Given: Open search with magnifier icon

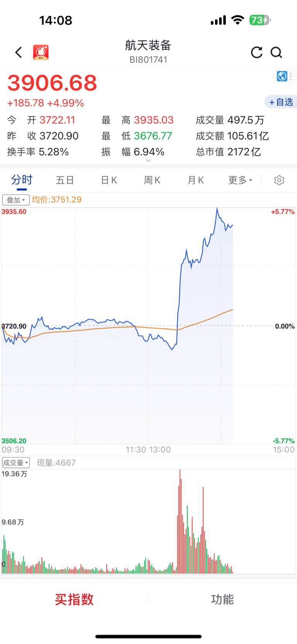Looking at the screenshot, I should click(276, 52).
